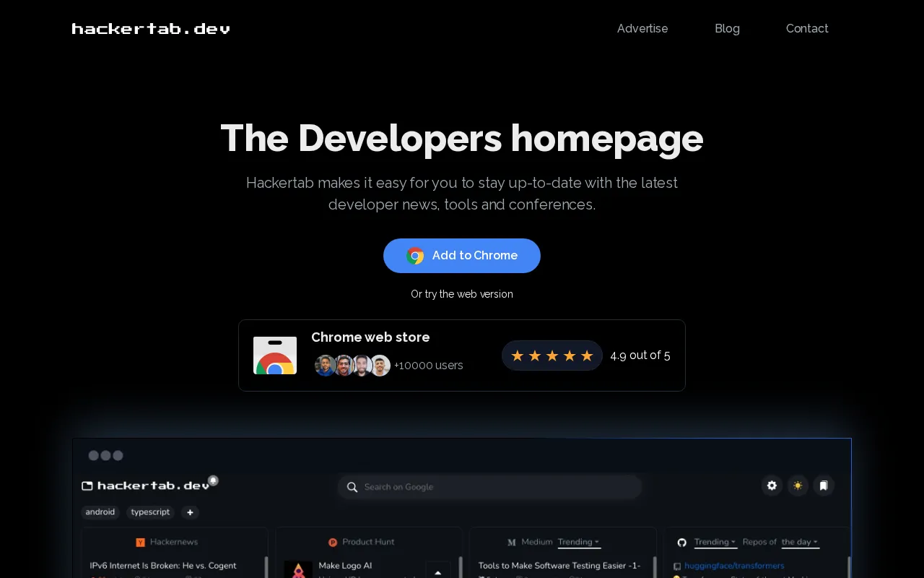
Task: Open the Contact page
Action: 807,29
